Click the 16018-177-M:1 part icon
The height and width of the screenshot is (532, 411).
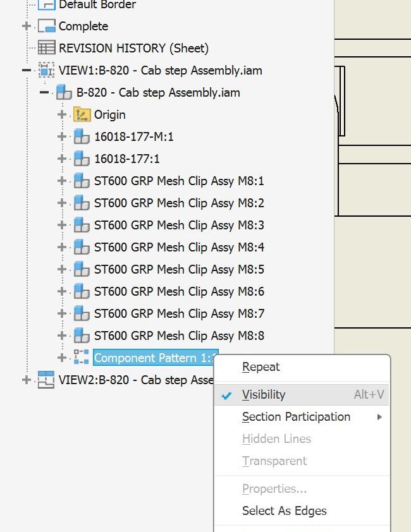[82, 136]
